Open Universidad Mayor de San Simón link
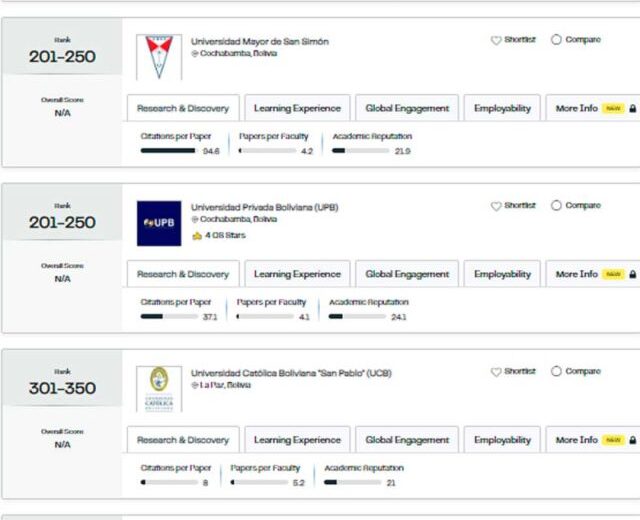640x520 pixels. (x=260, y=42)
